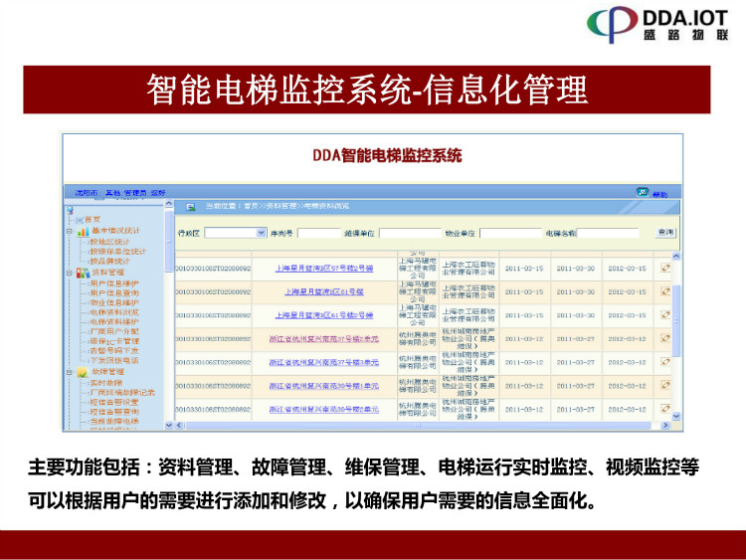
Task: Open link 上海星月蓝湾B区61号梯
Action: pyautogui.click(x=324, y=291)
